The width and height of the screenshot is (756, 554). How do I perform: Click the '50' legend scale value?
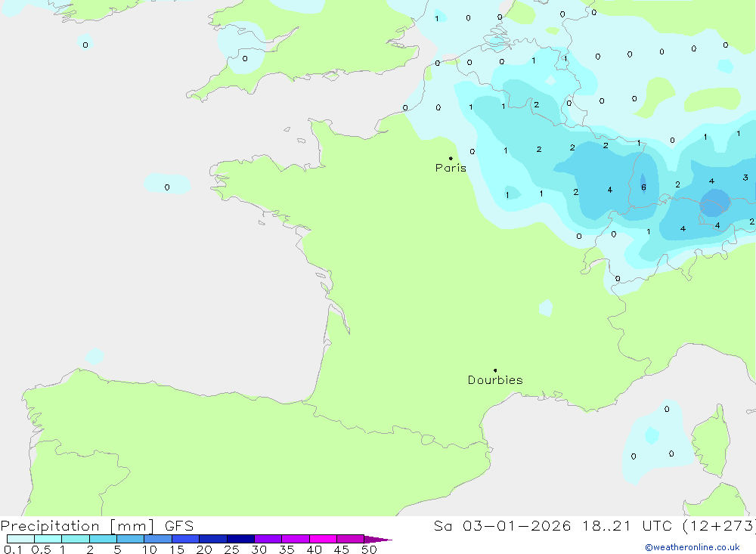370,549
